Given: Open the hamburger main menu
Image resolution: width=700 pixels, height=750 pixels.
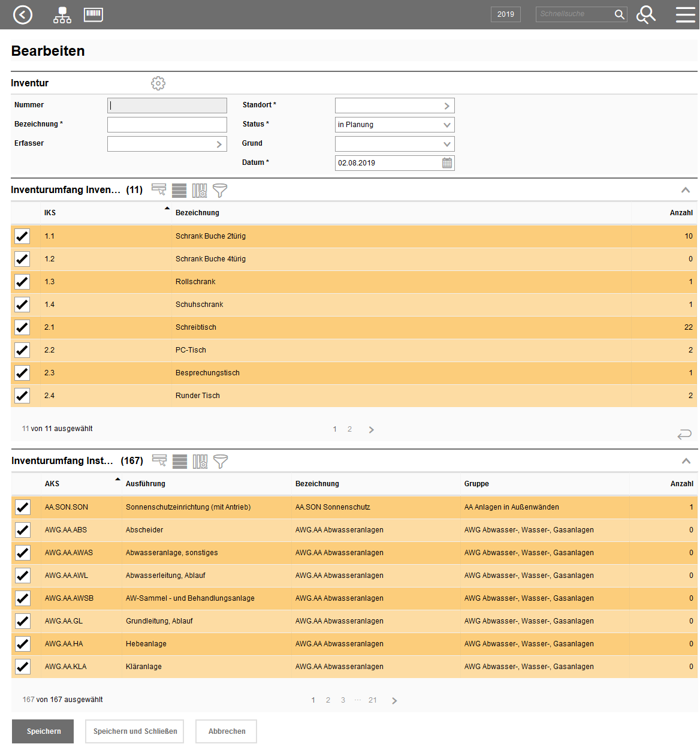Looking at the screenshot, I should tap(685, 14).
